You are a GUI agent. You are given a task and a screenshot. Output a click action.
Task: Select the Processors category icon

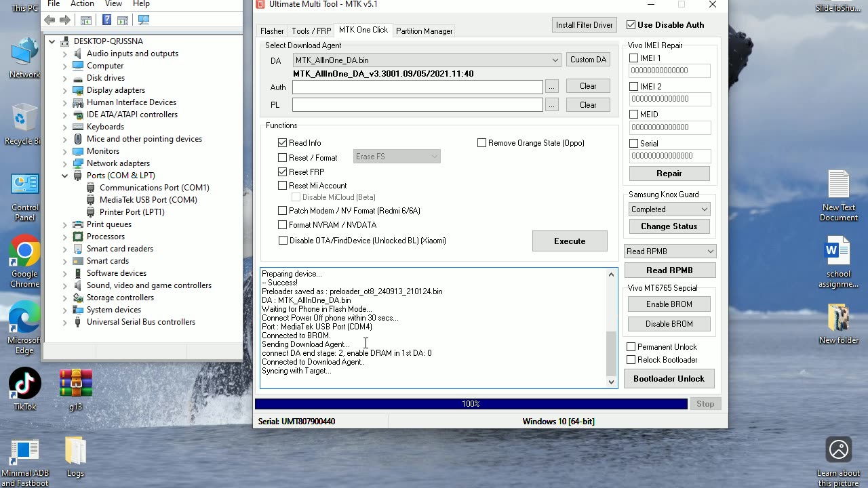(78, 237)
